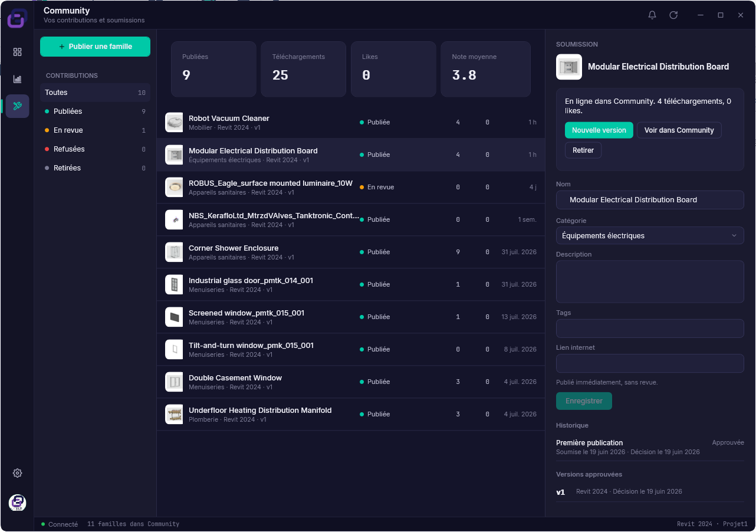
Task: Click the Téléchargements stat card
Action: 304,69
